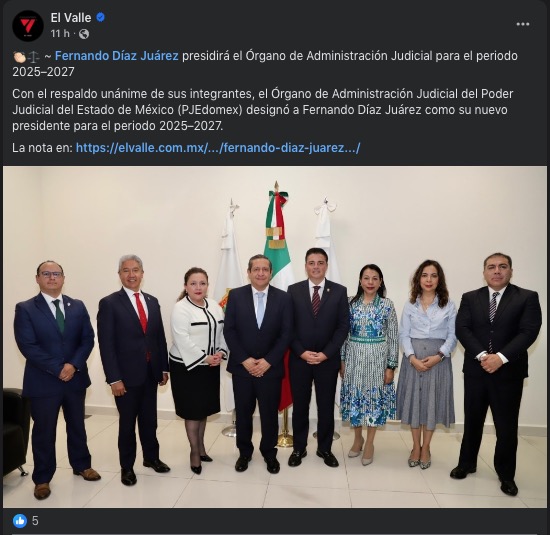Open the post's 11 h timestamp

point(60,34)
